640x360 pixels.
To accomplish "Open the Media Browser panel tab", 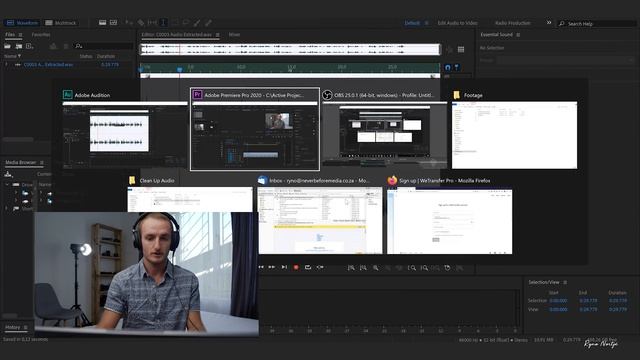I will (20, 162).
